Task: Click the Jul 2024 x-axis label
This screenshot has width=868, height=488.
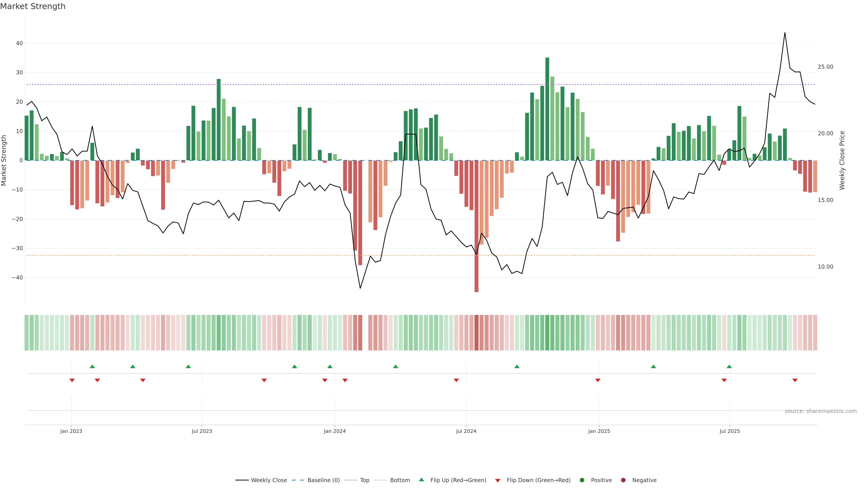Action: coord(466,431)
